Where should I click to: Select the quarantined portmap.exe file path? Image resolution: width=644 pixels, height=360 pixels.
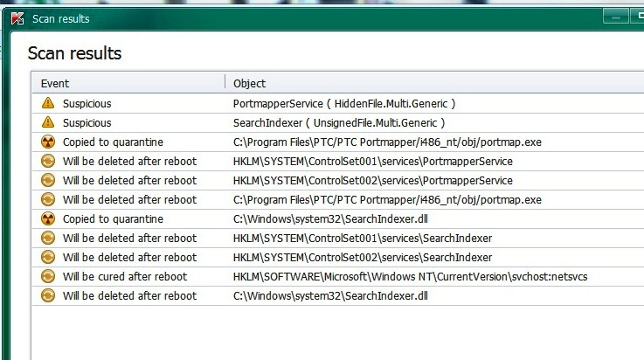click(x=386, y=142)
